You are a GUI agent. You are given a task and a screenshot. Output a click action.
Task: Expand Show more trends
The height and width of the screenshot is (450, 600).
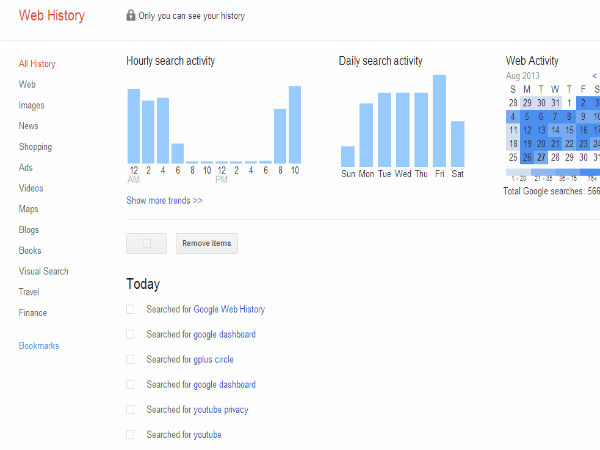164,200
